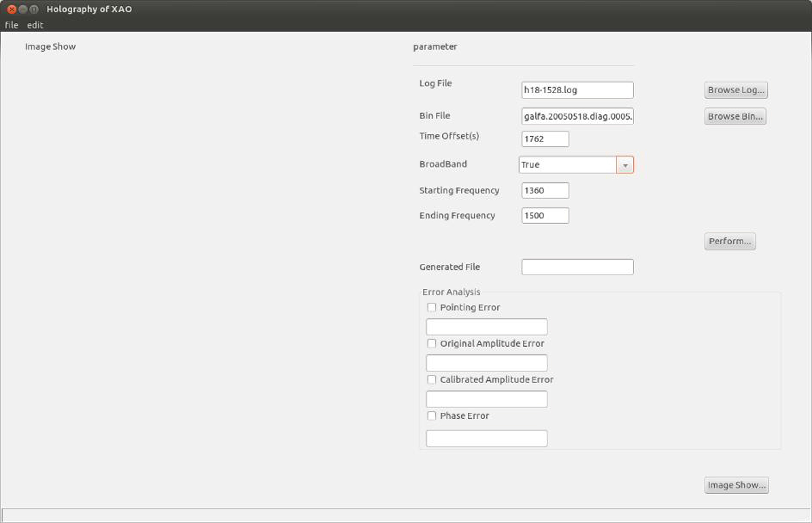This screenshot has height=523, width=812.
Task: Click the Image Show button
Action: click(736, 485)
